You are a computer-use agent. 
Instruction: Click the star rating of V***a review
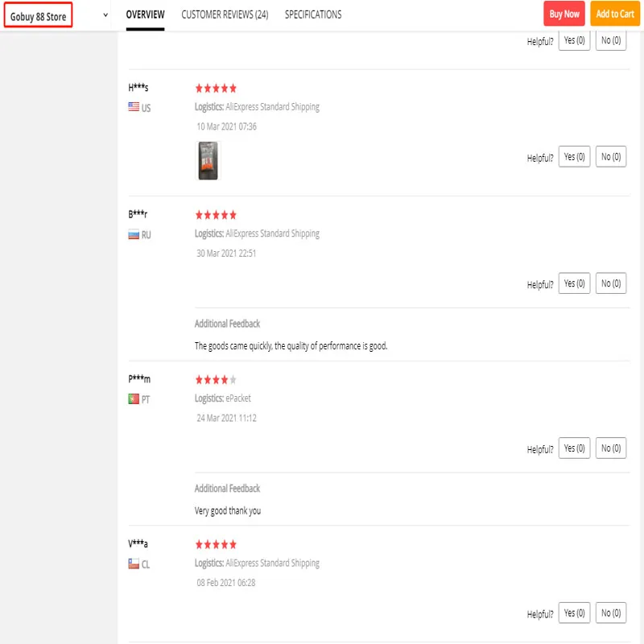(x=216, y=545)
